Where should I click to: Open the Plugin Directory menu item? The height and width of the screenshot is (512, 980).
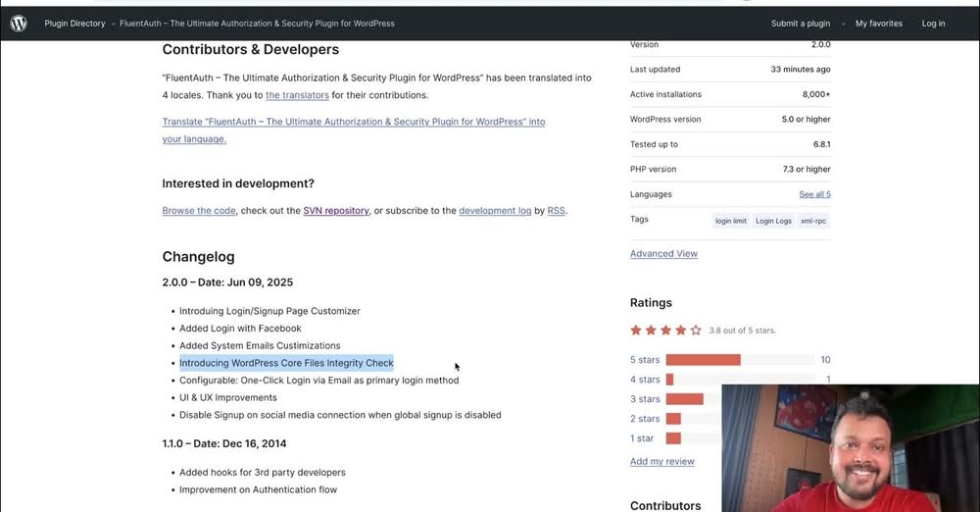click(x=74, y=24)
